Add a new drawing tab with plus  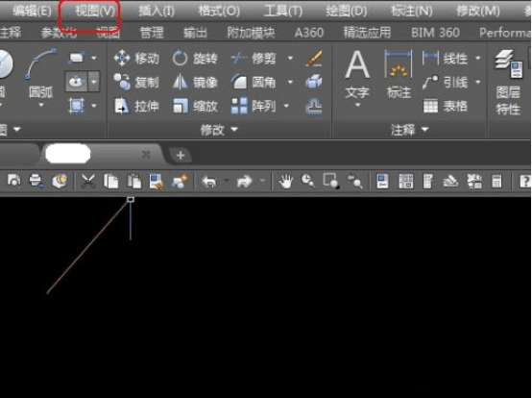pyautogui.click(x=181, y=155)
